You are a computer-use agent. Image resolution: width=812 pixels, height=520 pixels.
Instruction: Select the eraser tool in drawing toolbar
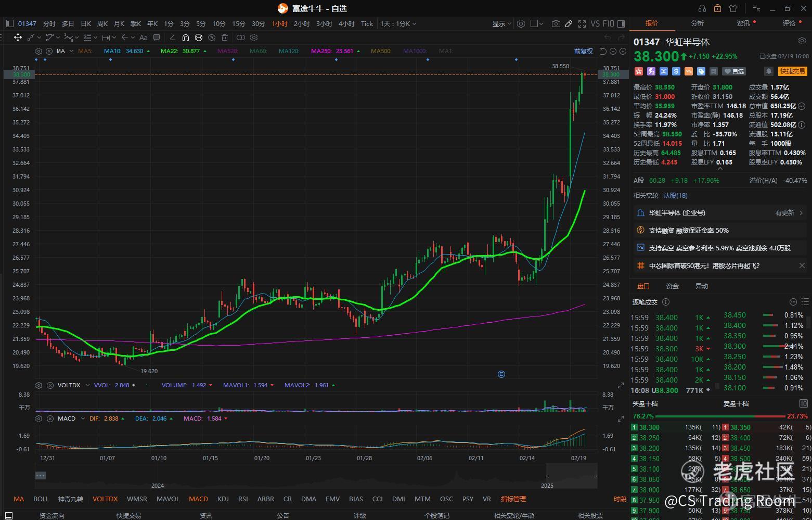click(x=172, y=37)
